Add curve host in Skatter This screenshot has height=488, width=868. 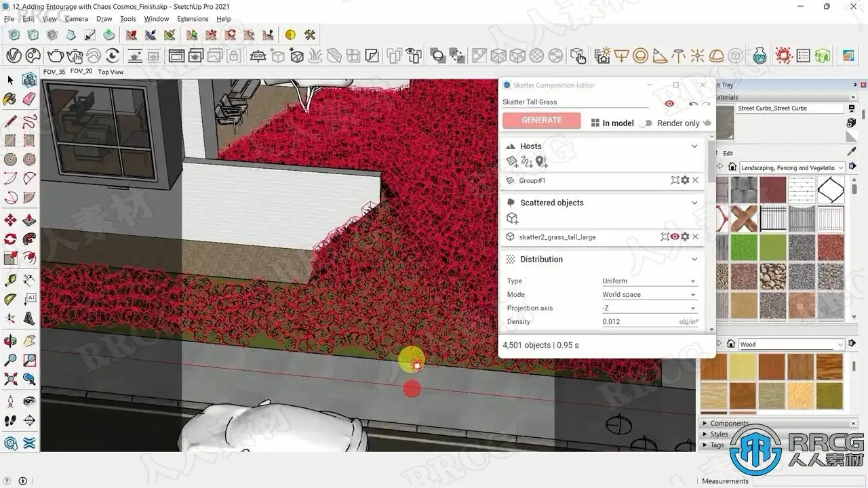point(527,161)
